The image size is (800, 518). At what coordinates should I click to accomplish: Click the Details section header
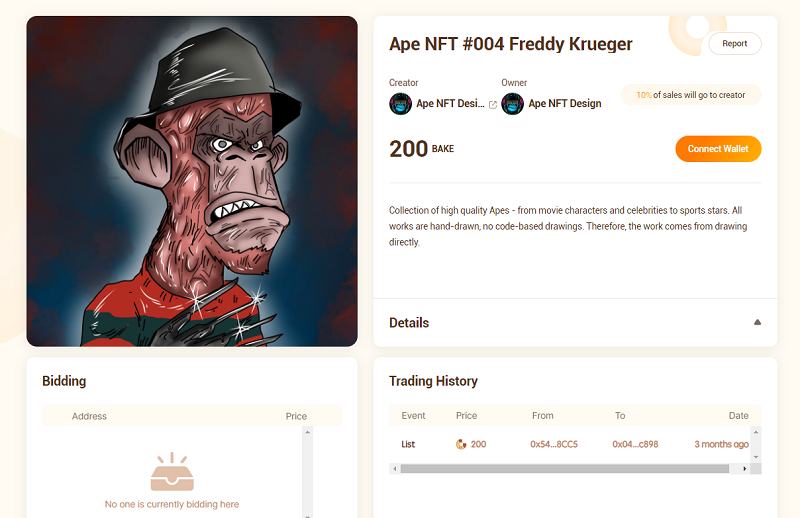409,323
